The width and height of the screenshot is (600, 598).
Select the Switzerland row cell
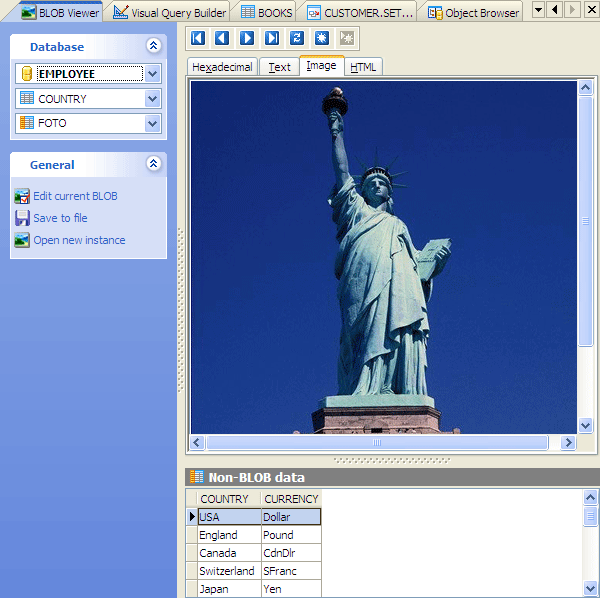pos(230,571)
